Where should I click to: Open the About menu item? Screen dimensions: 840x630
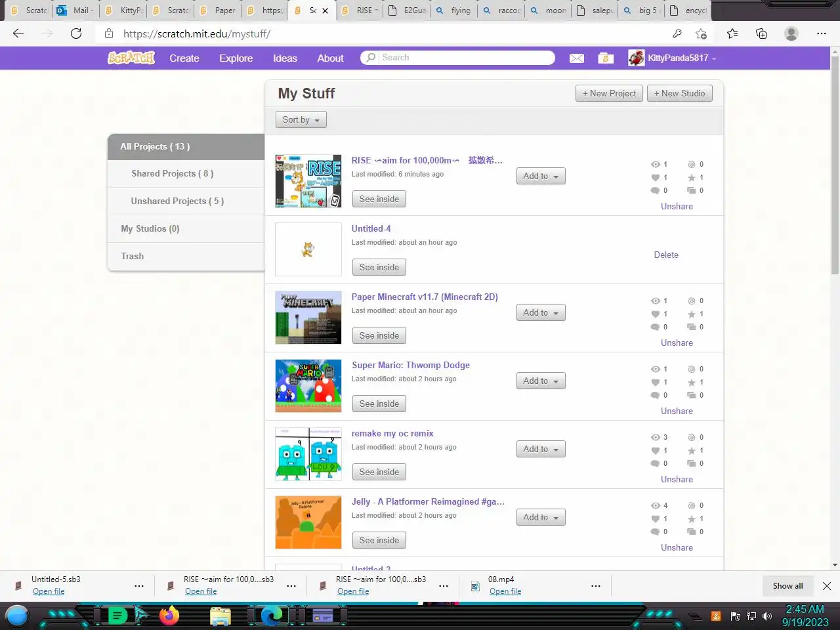[x=330, y=58]
